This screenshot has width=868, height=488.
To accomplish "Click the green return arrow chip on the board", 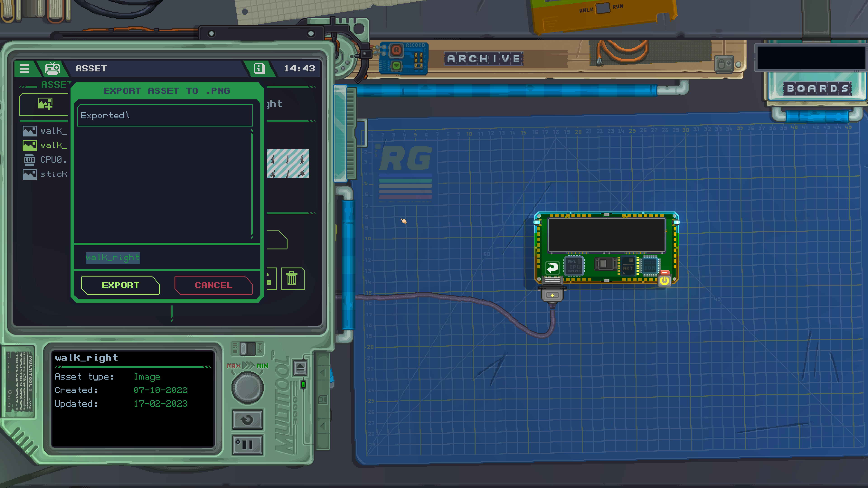I will [552, 268].
